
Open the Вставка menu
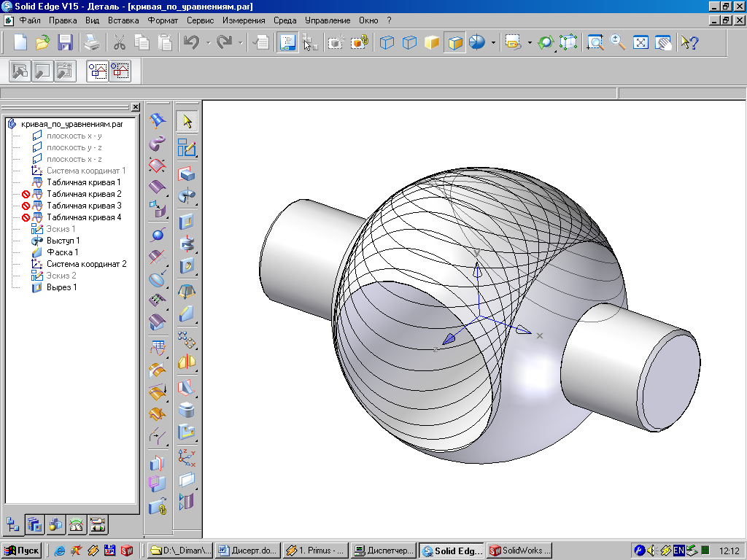123,20
